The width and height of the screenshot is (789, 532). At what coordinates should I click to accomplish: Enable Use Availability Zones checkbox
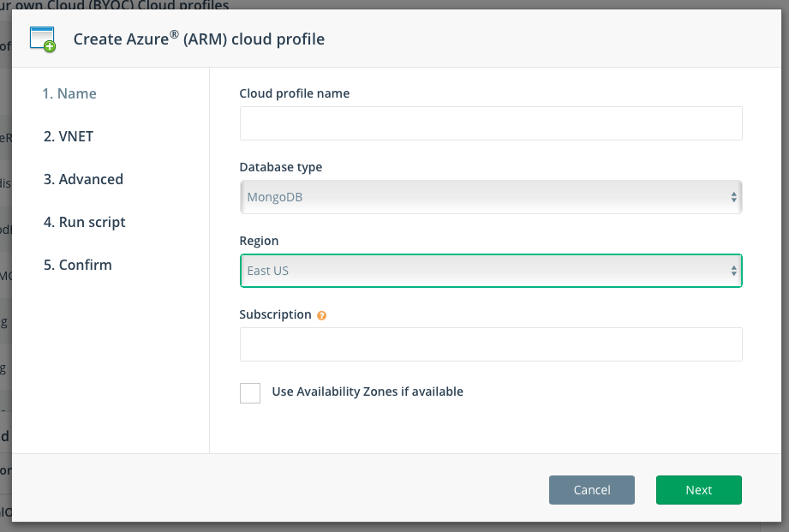(250, 392)
